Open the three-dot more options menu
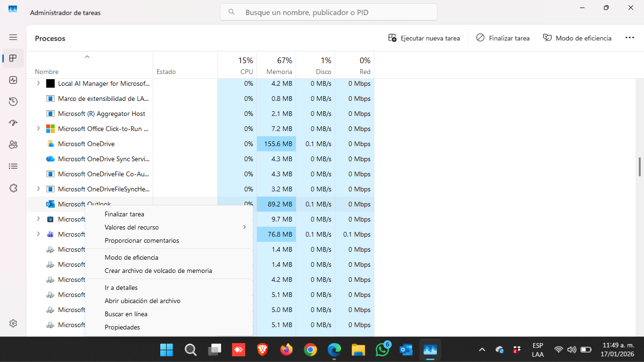This screenshot has height=362, width=644. pos(630,38)
